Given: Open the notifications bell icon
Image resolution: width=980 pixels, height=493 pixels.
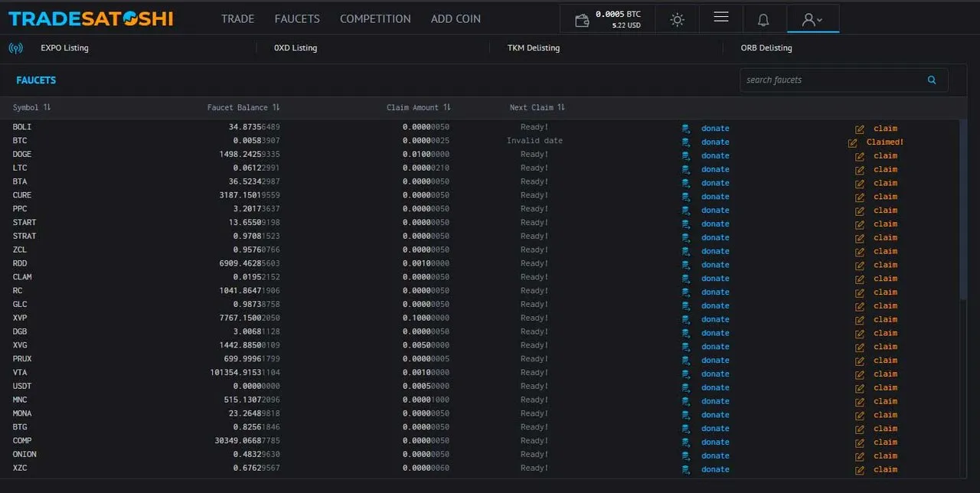Looking at the screenshot, I should [x=763, y=20].
